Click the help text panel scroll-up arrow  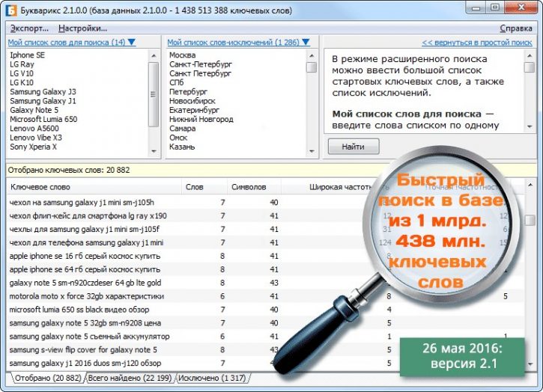(530, 55)
